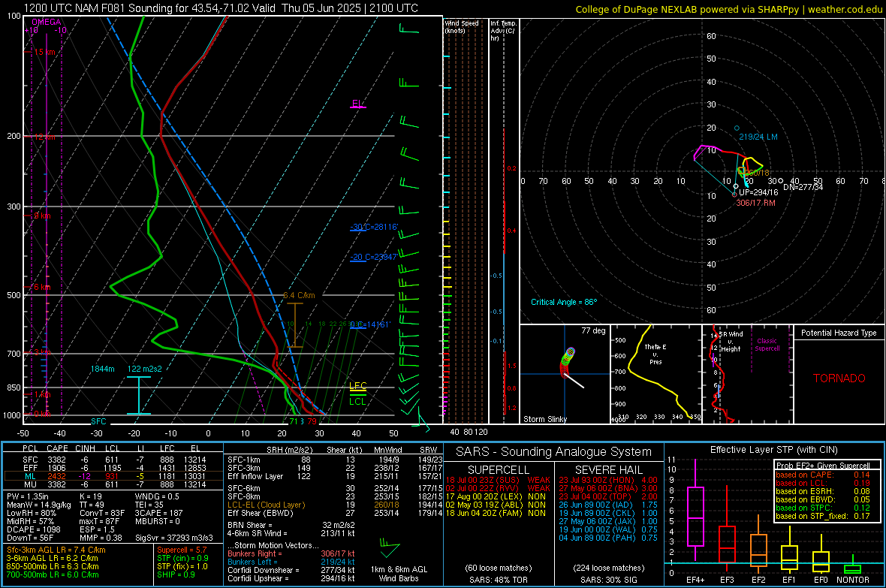Click the yellow LFC label on the Skew-T
Image resolution: width=886 pixels, height=588 pixels.
pyautogui.click(x=357, y=385)
